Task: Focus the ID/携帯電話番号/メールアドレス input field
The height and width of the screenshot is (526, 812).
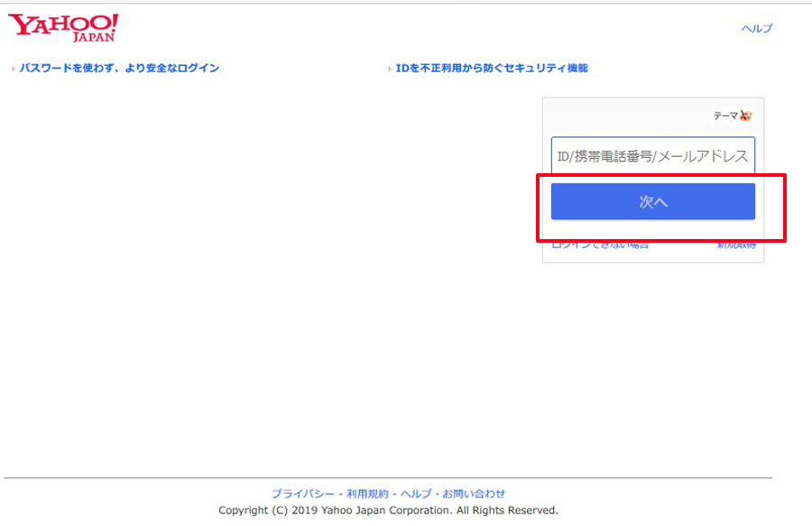Action: (652, 156)
